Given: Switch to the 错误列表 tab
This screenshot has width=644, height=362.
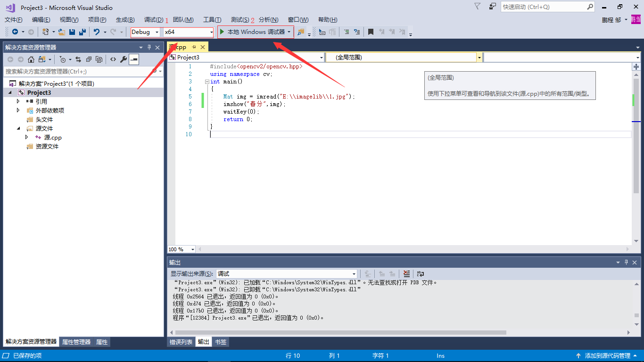Looking at the screenshot, I should click(x=182, y=342).
